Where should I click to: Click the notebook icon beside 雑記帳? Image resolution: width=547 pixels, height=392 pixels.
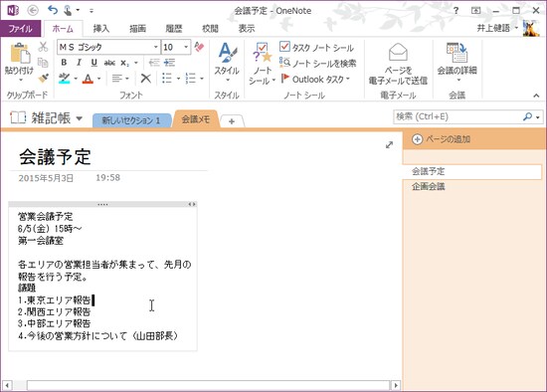tap(18, 117)
